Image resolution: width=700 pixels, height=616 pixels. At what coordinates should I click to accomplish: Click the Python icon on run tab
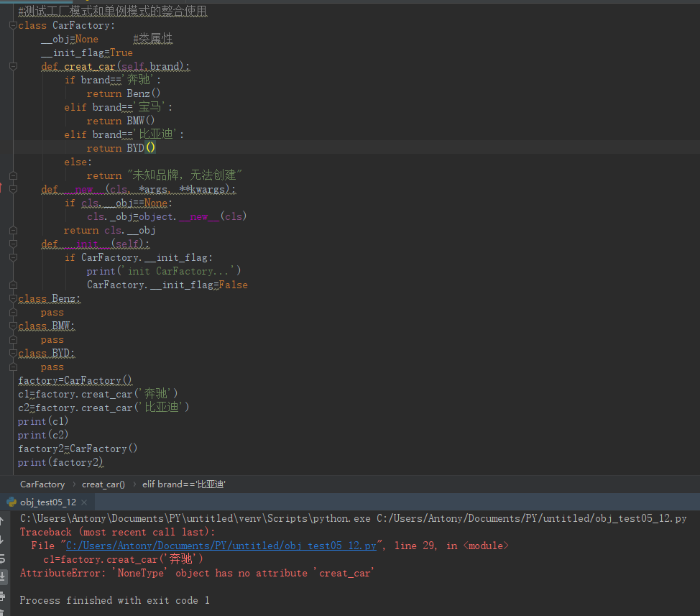coord(11,502)
